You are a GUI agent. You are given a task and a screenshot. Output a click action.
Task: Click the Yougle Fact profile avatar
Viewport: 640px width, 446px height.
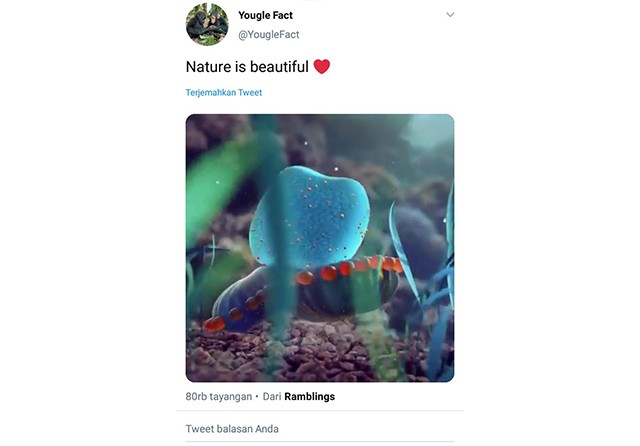(207, 25)
